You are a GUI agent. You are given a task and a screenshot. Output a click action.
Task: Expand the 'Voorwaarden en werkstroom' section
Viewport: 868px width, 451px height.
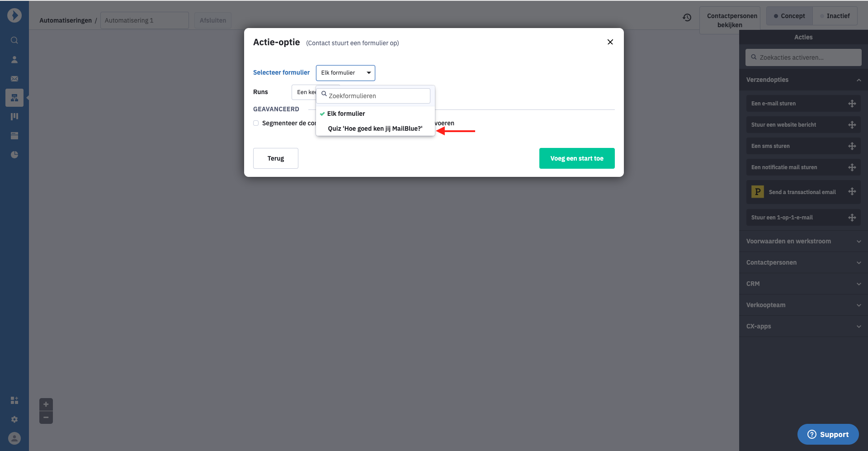(803, 241)
